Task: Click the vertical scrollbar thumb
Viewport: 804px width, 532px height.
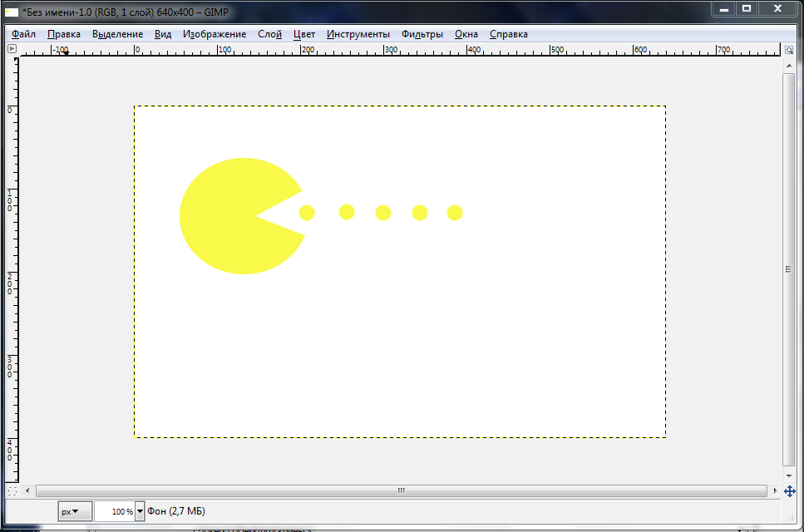Action: coord(788,269)
